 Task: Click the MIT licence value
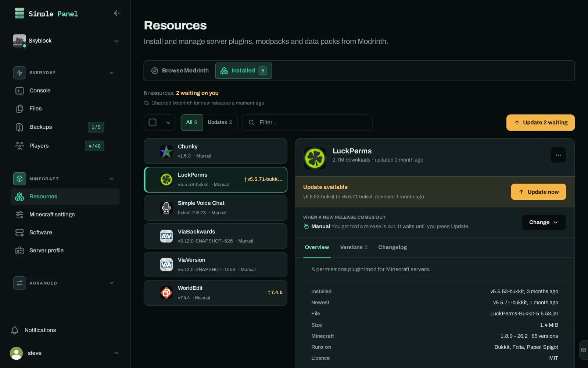click(553, 358)
